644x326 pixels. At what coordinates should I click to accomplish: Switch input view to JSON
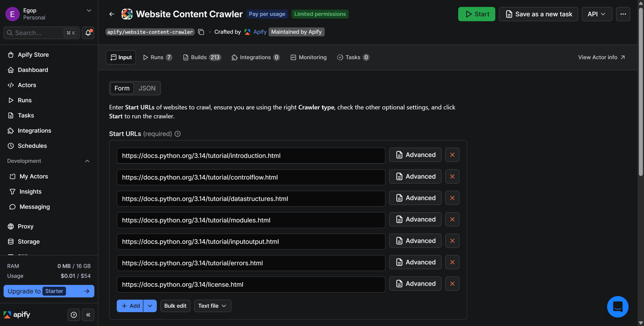click(147, 88)
